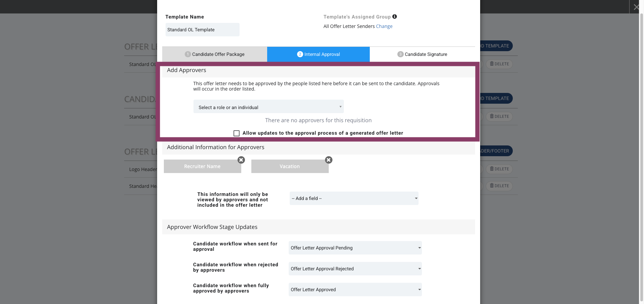Expand the Add a field dropdown
This screenshot has height=304, width=644.
pyautogui.click(x=354, y=198)
